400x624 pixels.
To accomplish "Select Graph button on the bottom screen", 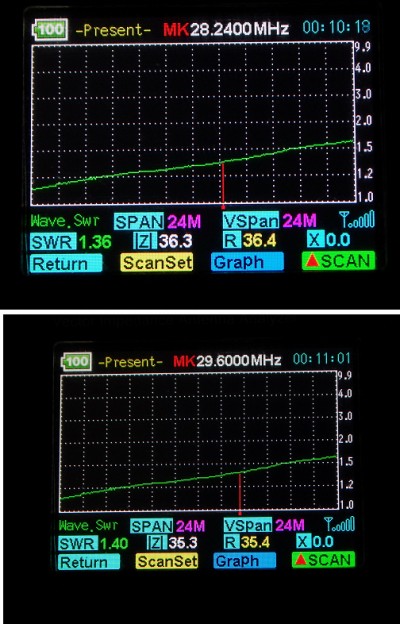I will pyautogui.click(x=244, y=561).
